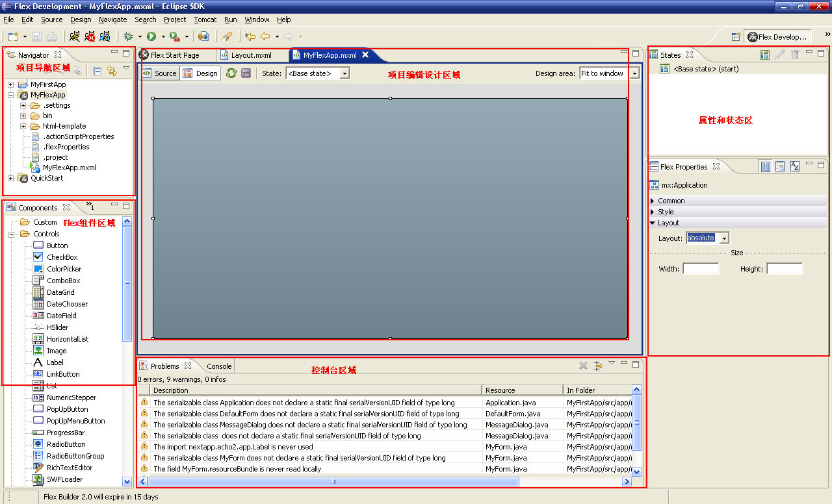Open the Design area Fit to window dropdown
832x504 pixels.
pos(634,73)
